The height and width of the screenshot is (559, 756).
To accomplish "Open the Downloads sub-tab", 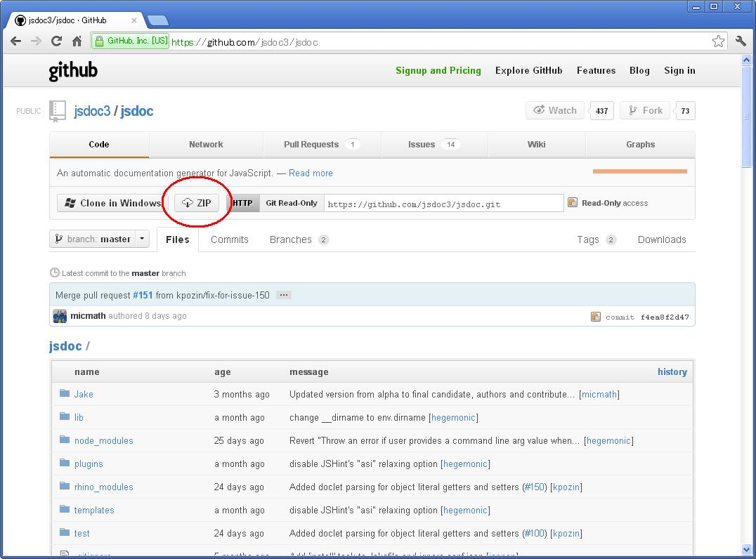I will tap(662, 239).
